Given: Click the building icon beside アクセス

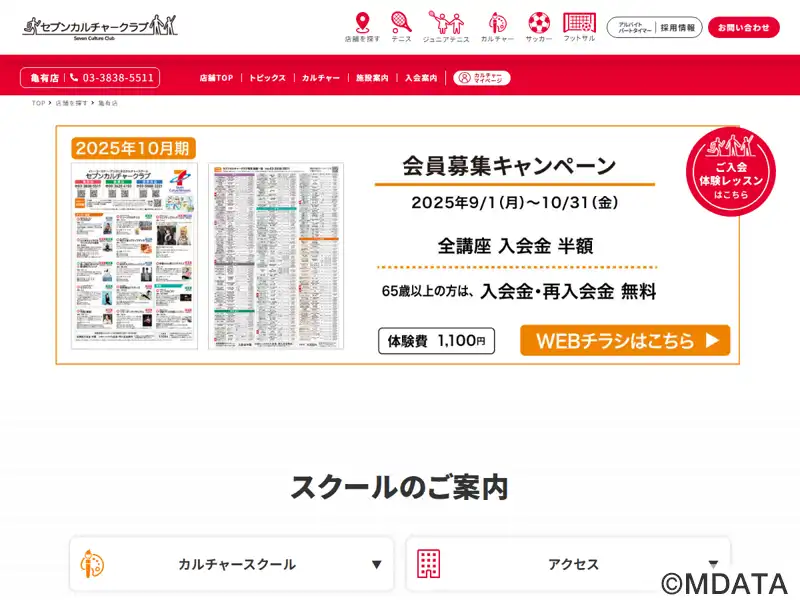Looking at the screenshot, I should 429,564.
